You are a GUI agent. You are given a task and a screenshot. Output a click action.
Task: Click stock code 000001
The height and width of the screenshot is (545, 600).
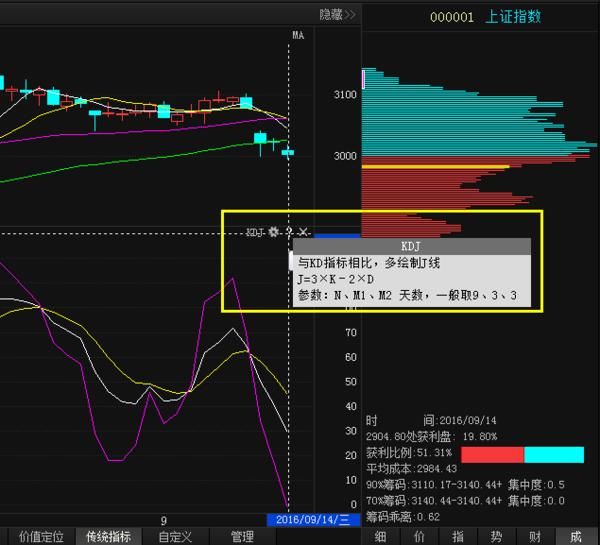[x=452, y=16]
